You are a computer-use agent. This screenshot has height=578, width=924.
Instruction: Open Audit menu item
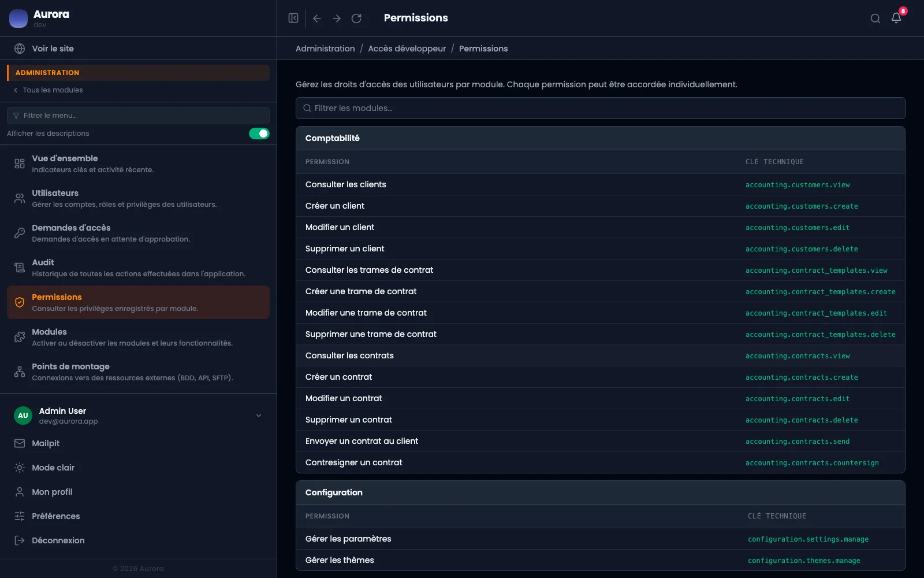coord(138,268)
